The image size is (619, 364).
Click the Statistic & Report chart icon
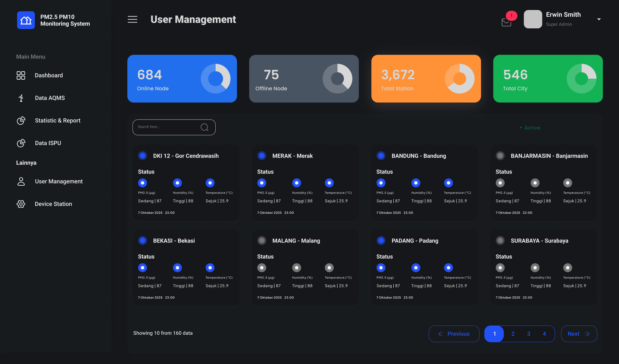point(21,120)
